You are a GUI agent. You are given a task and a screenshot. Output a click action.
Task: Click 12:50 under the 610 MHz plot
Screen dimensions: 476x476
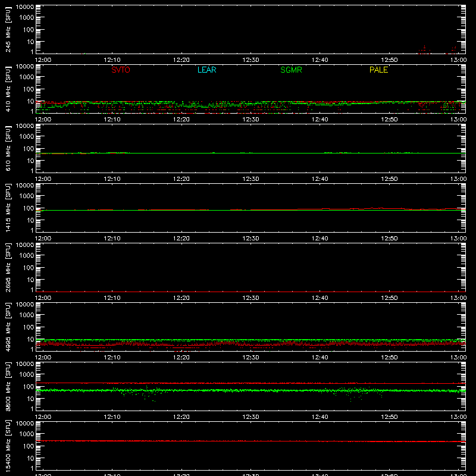coord(389,179)
